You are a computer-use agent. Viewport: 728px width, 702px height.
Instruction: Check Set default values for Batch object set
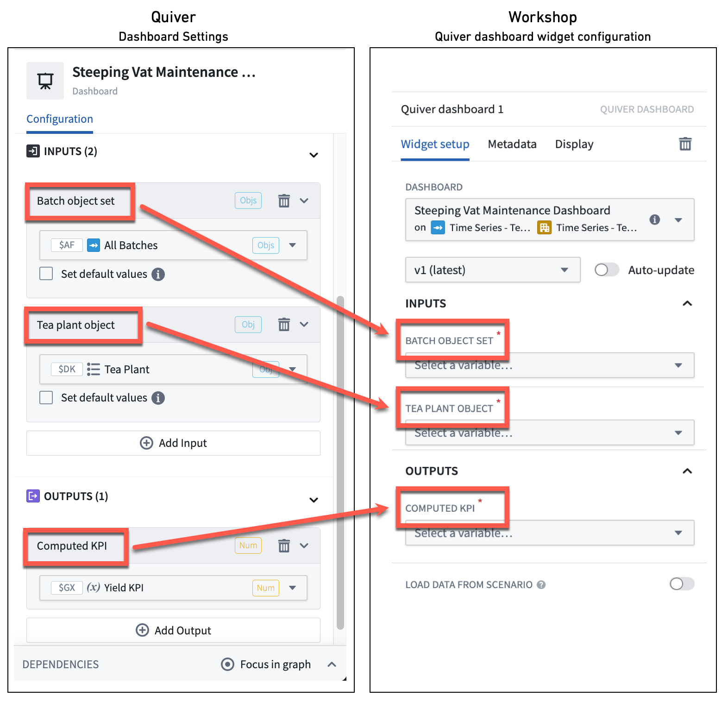pyautogui.click(x=46, y=274)
